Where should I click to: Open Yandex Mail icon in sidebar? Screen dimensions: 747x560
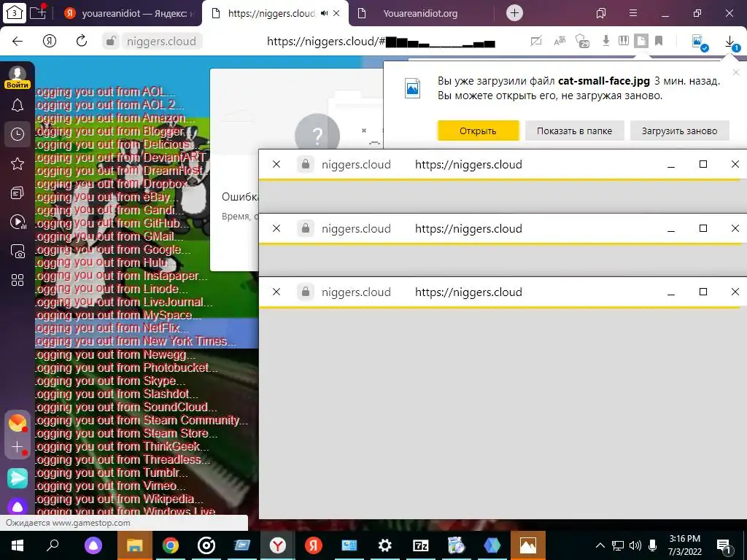pyautogui.click(x=18, y=423)
